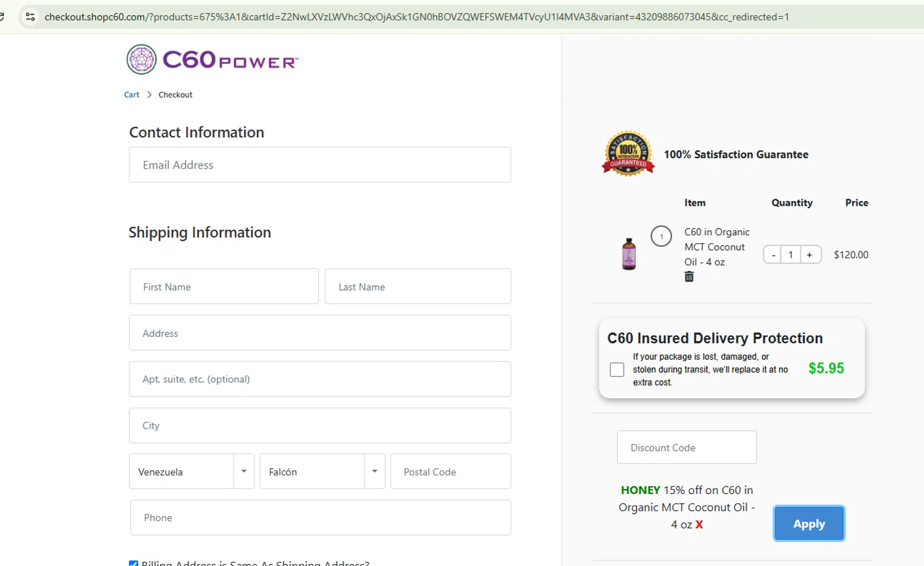Go back to Cart breadcrumb link
This screenshot has width=924, height=566.
click(132, 95)
